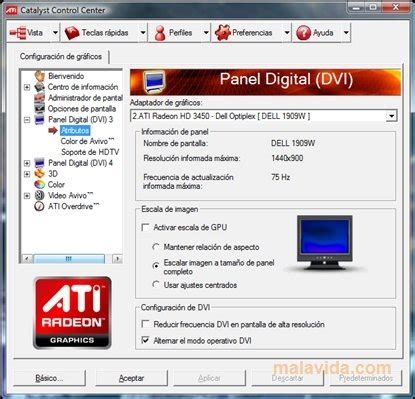
Task: Click the Teclas rápidas red icon
Action: tap(72, 33)
